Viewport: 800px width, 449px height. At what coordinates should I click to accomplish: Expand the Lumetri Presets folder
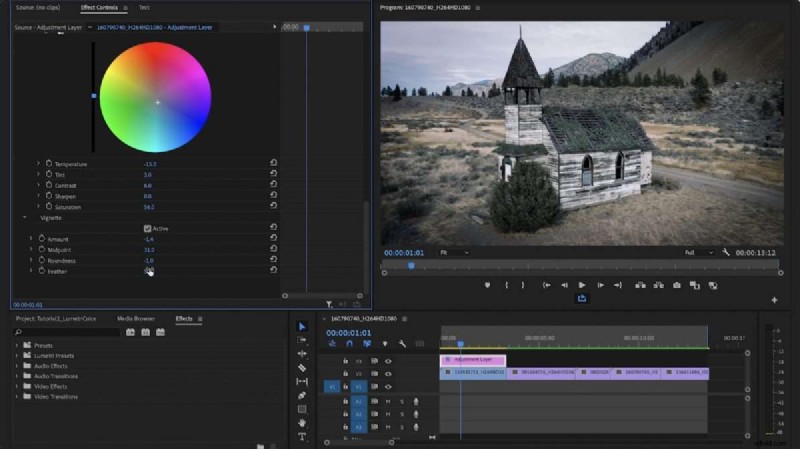17,356
